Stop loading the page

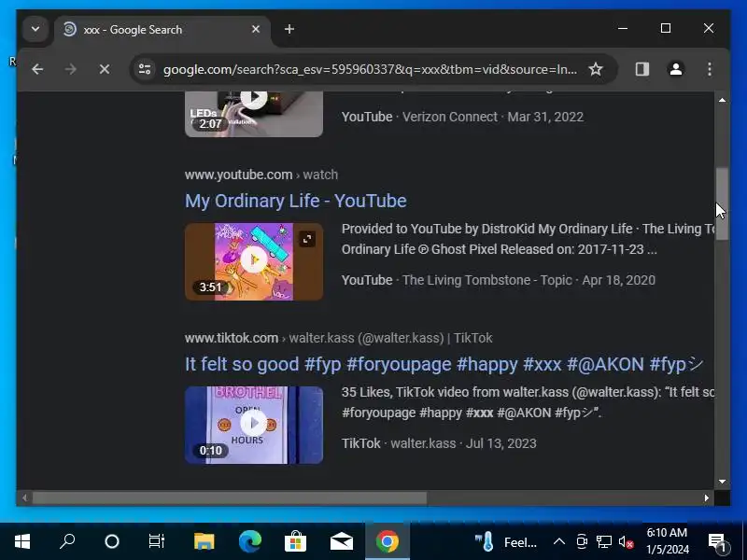105,69
